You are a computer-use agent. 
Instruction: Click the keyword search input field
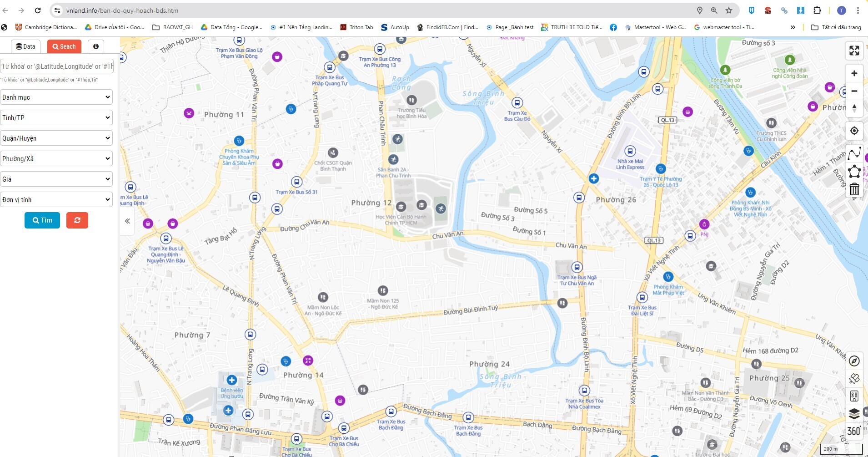tap(56, 66)
